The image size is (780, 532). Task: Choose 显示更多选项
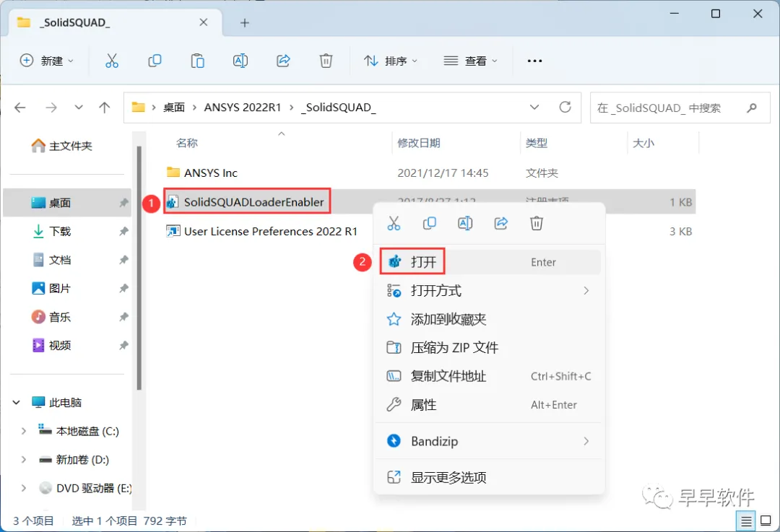489,477
